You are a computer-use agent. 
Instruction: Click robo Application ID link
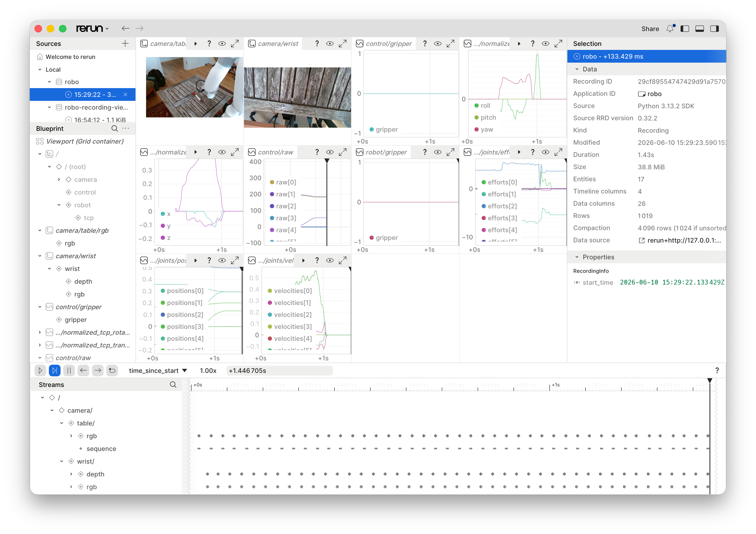(x=650, y=94)
